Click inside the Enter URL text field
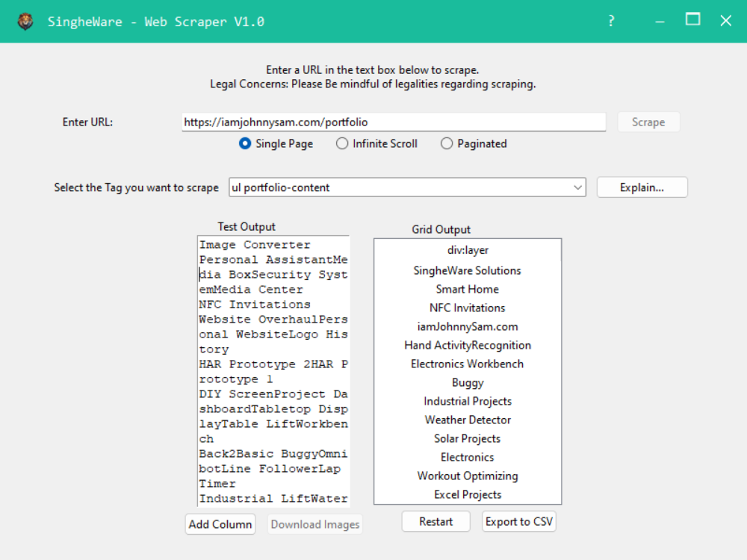 (393, 122)
